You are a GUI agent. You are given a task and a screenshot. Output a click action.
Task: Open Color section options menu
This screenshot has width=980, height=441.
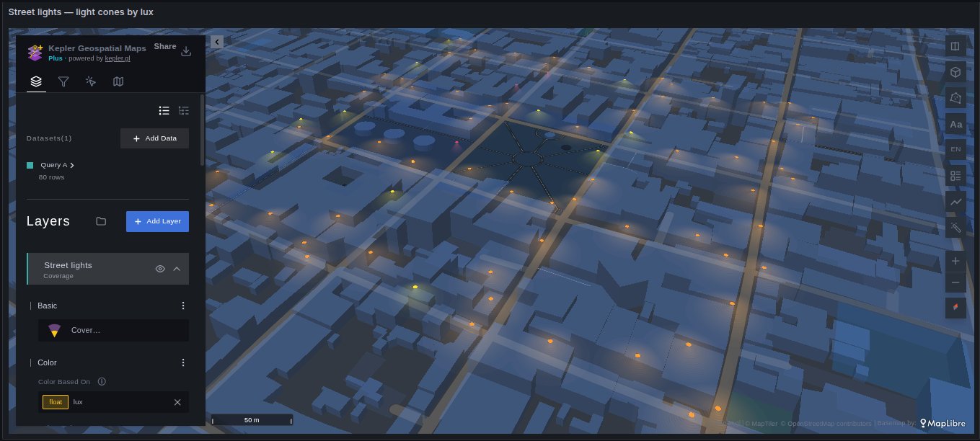[183, 362]
